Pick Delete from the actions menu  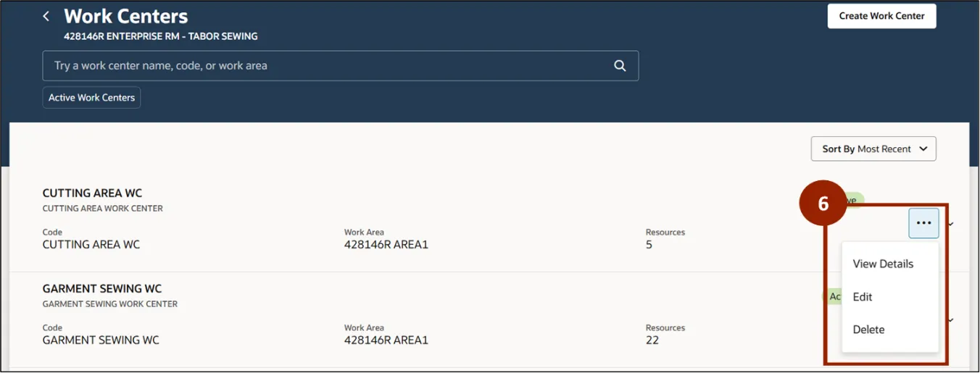click(868, 330)
